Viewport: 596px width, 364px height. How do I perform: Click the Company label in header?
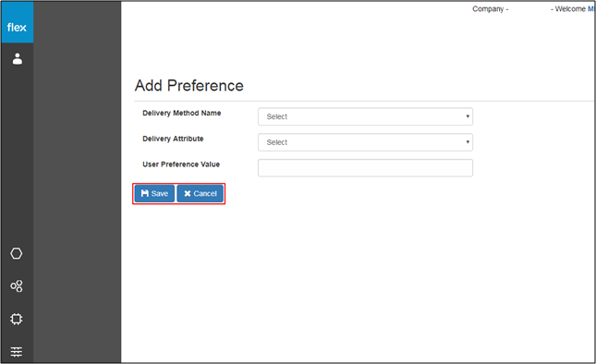point(490,9)
